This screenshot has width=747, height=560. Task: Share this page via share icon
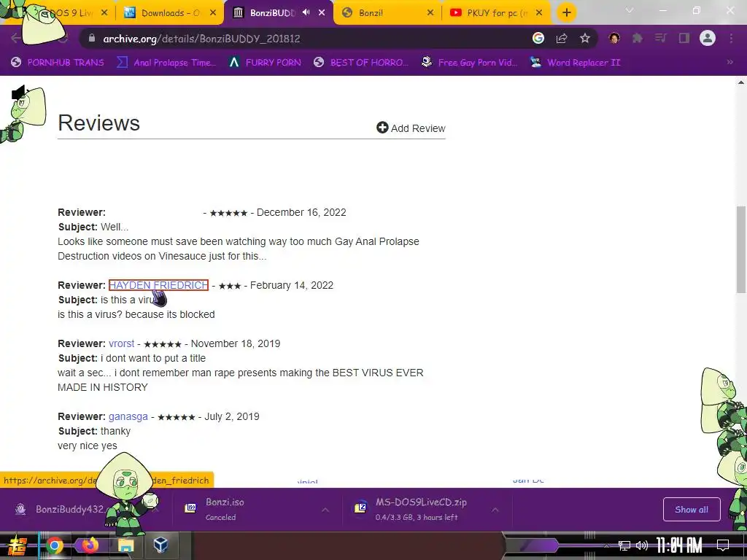(x=562, y=38)
